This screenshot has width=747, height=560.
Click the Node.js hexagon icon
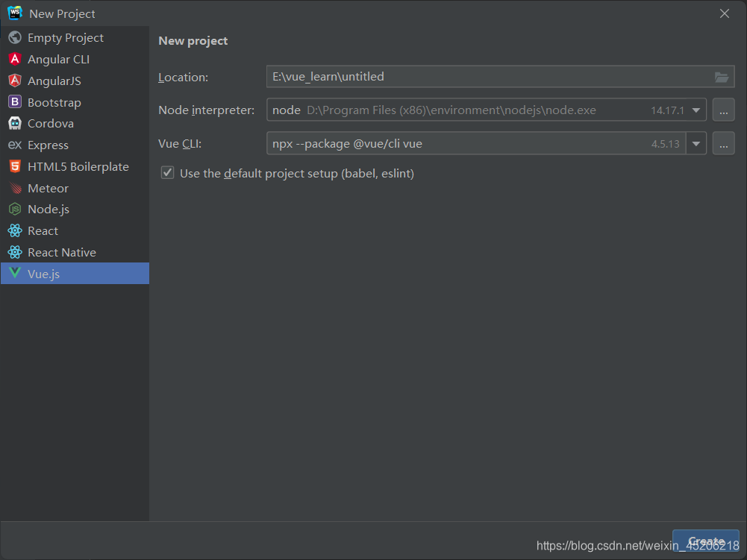(x=15, y=209)
